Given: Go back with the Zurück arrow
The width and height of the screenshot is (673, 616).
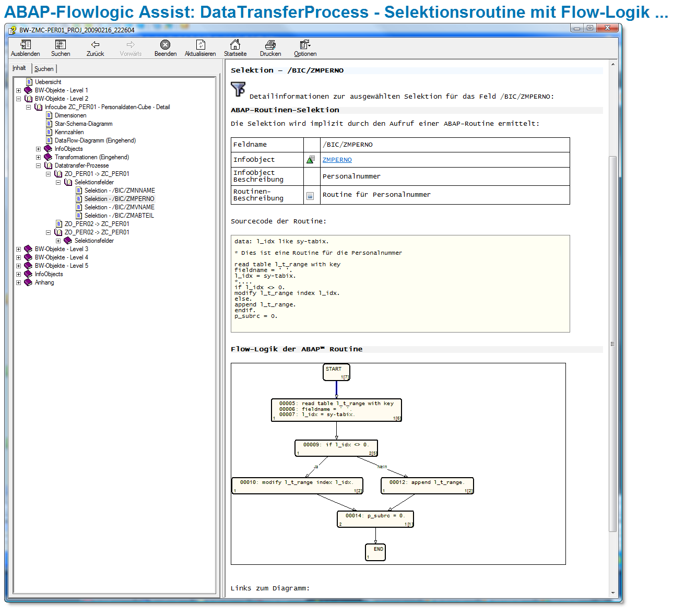Looking at the screenshot, I should (x=95, y=45).
